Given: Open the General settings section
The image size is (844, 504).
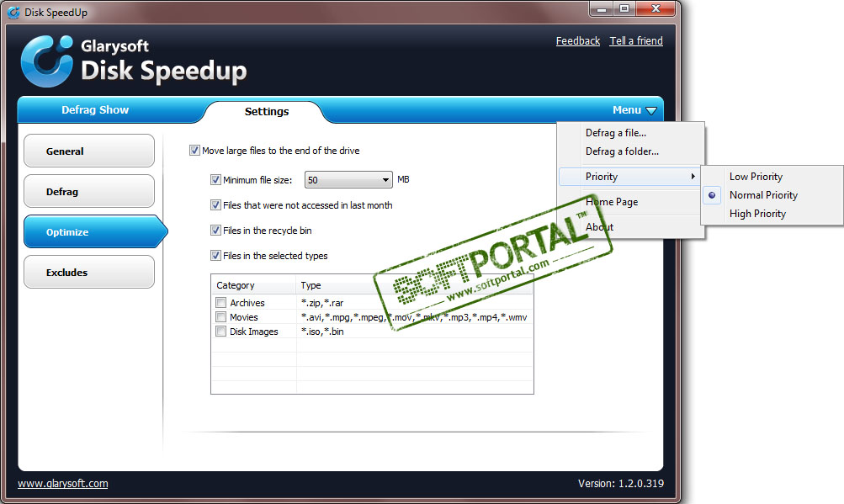Looking at the screenshot, I should (x=89, y=151).
